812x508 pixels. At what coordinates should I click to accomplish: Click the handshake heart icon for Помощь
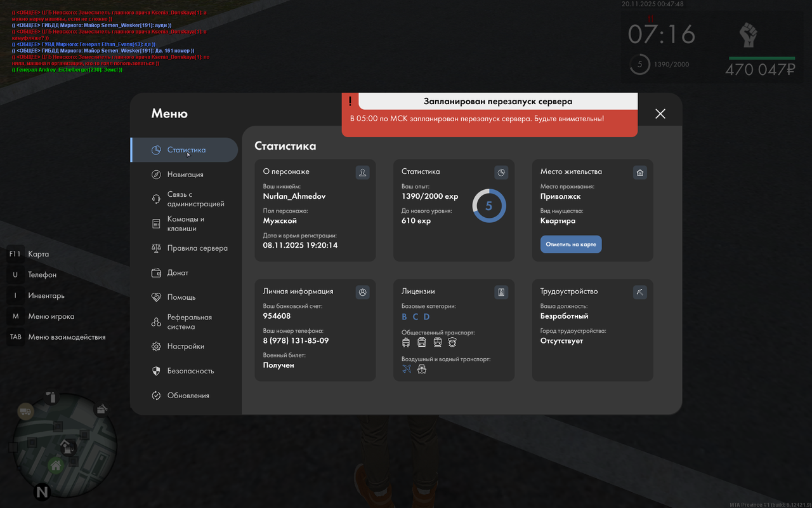156,297
